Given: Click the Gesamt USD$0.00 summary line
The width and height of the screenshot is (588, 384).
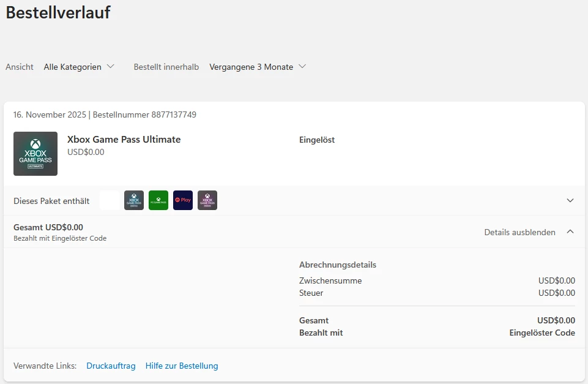Looking at the screenshot, I should pos(48,227).
